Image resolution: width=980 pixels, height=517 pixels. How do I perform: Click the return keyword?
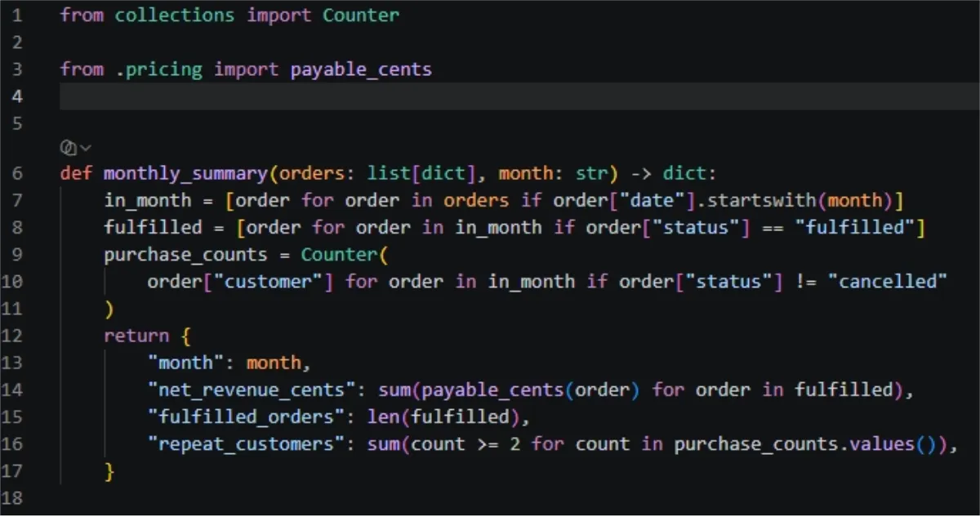click(136, 336)
